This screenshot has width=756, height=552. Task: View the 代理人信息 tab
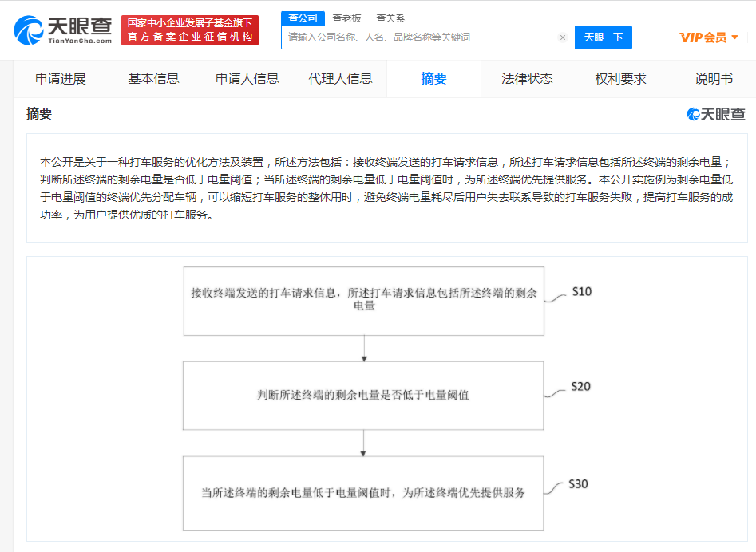coord(340,79)
